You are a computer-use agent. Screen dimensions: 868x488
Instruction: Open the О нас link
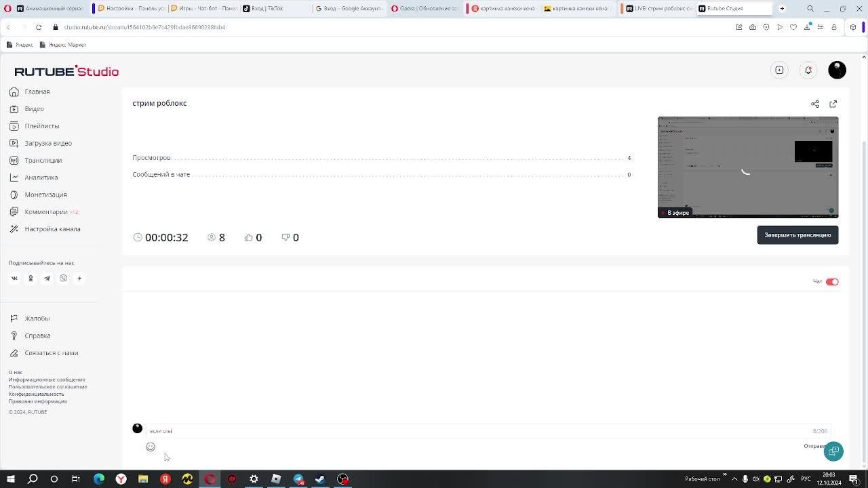[16, 372]
